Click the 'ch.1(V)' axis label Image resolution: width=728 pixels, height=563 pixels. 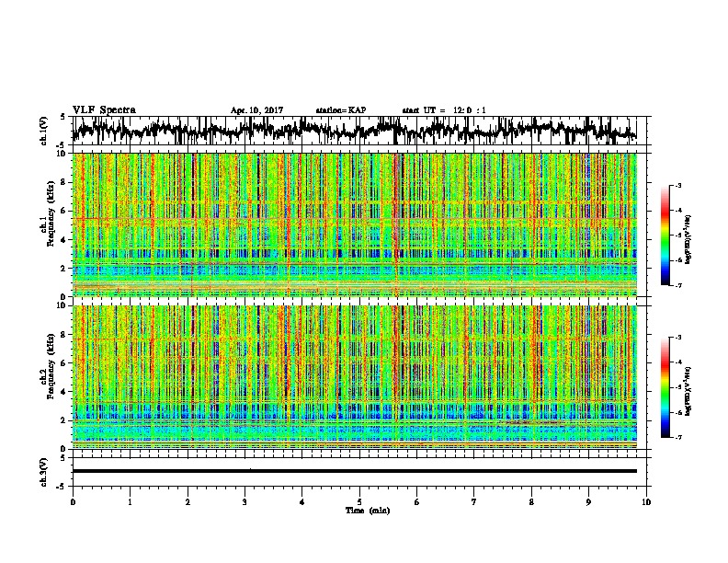(x=44, y=131)
